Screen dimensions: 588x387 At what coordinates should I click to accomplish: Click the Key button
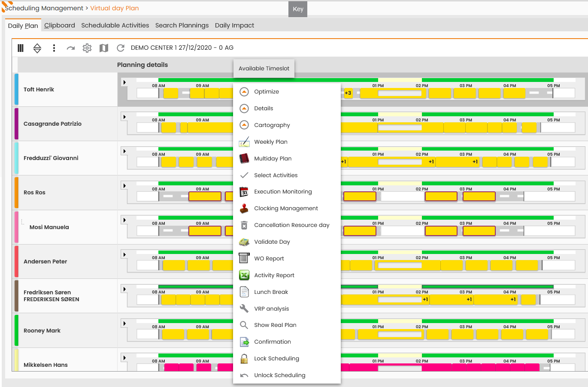pyautogui.click(x=298, y=9)
